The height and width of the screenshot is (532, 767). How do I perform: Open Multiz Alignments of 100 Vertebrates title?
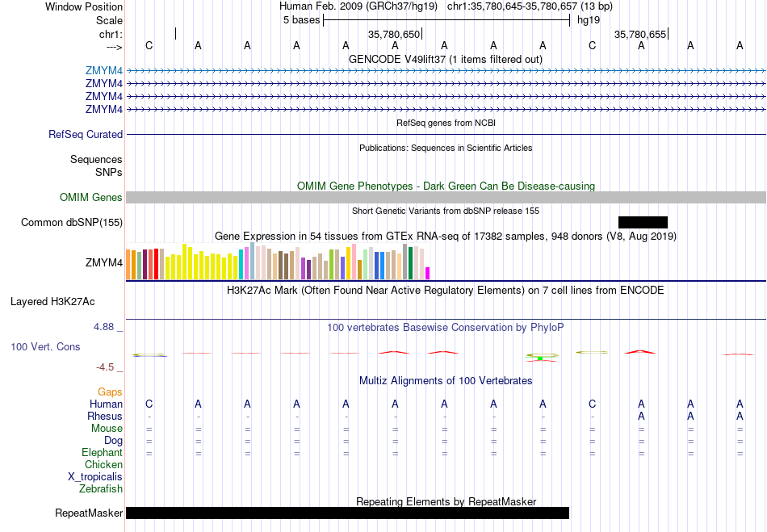446,380
